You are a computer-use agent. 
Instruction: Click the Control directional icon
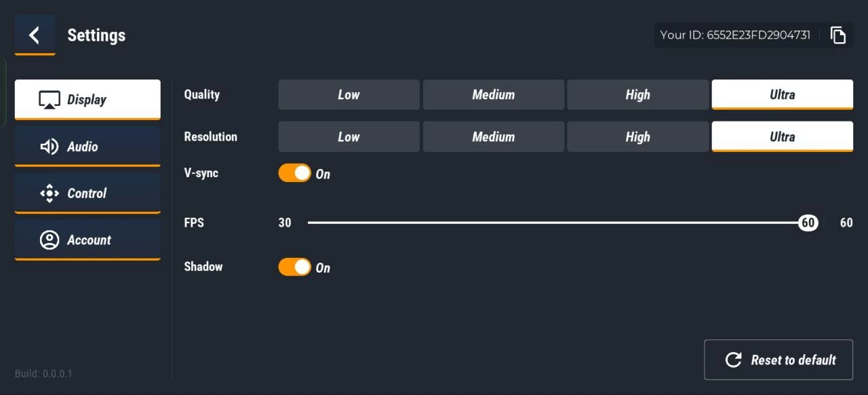point(50,193)
